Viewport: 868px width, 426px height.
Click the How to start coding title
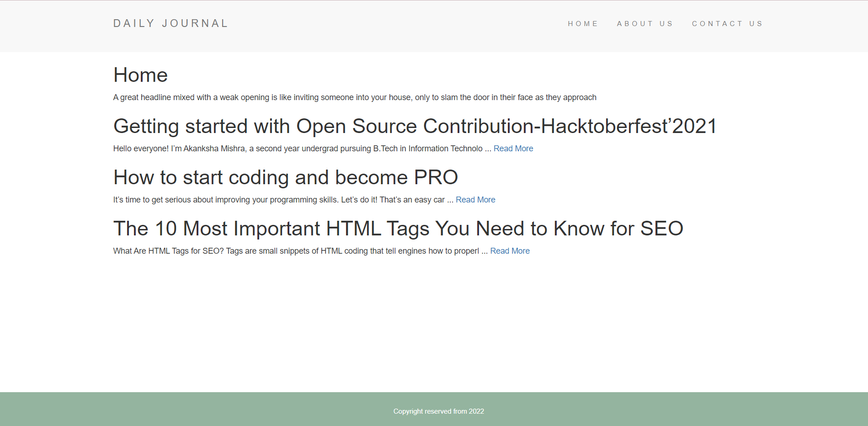point(286,177)
